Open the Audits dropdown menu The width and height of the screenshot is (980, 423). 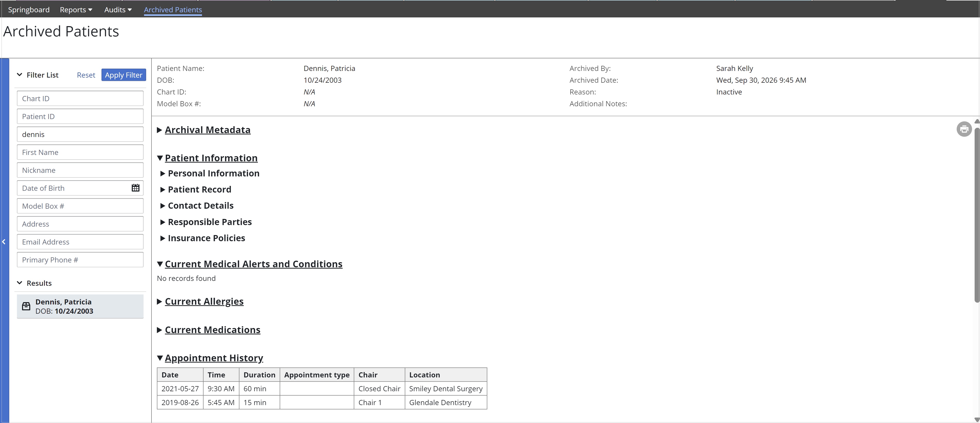tap(118, 10)
